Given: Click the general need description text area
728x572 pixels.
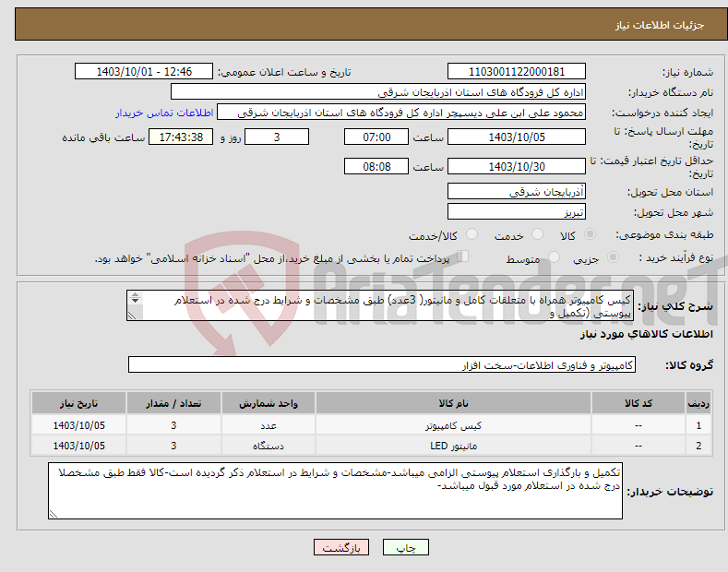Looking at the screenshot, I should click(x=380, y=305).
